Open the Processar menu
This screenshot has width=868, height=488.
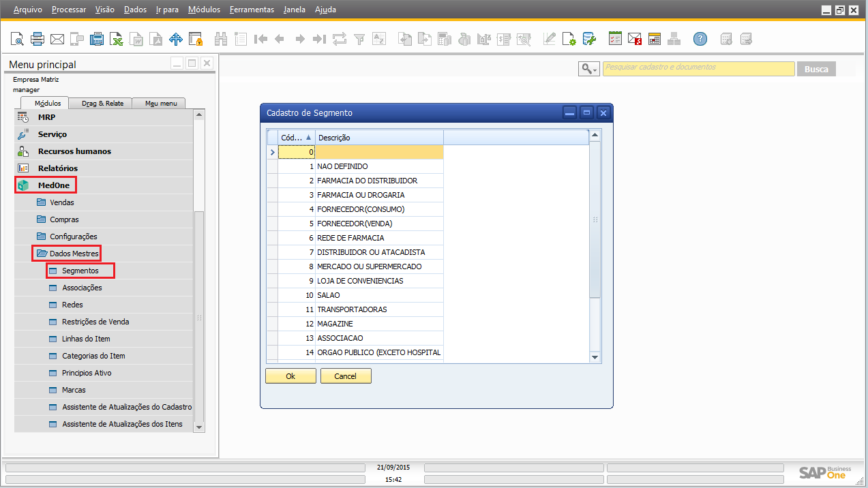tap(69, 10)
